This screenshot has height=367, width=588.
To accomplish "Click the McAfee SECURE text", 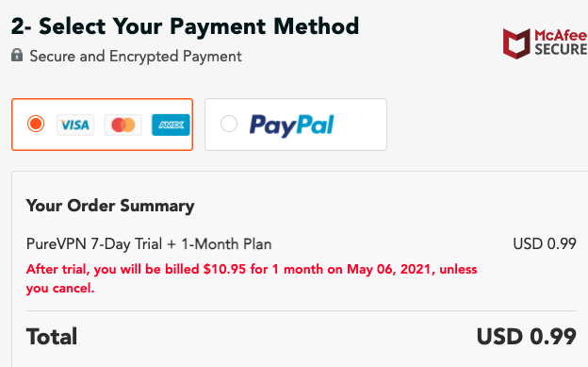I will pos(561,42).
